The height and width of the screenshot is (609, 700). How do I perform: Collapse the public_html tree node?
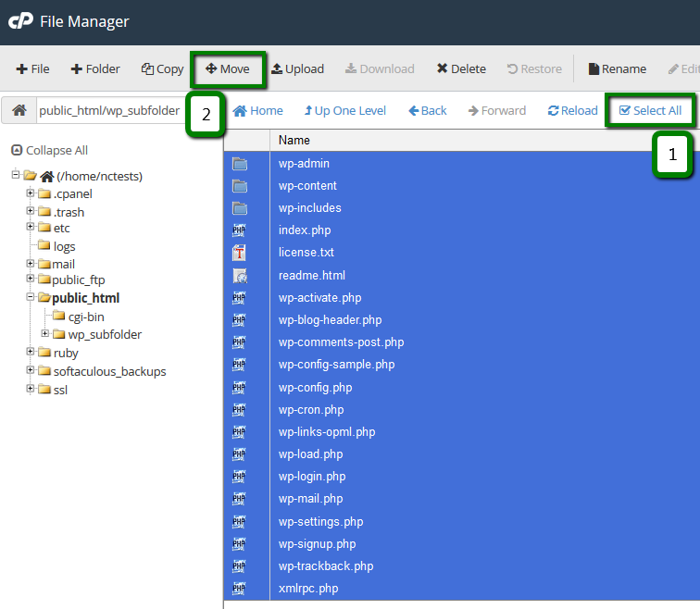pyautogui.click(x=31, y=298)
